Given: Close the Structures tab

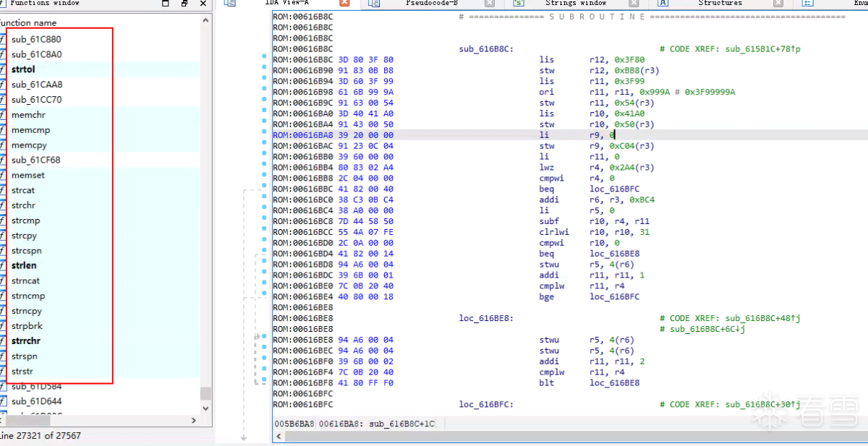Looking at the screenshot, I should pyautogui.click(x=778, y=3).
